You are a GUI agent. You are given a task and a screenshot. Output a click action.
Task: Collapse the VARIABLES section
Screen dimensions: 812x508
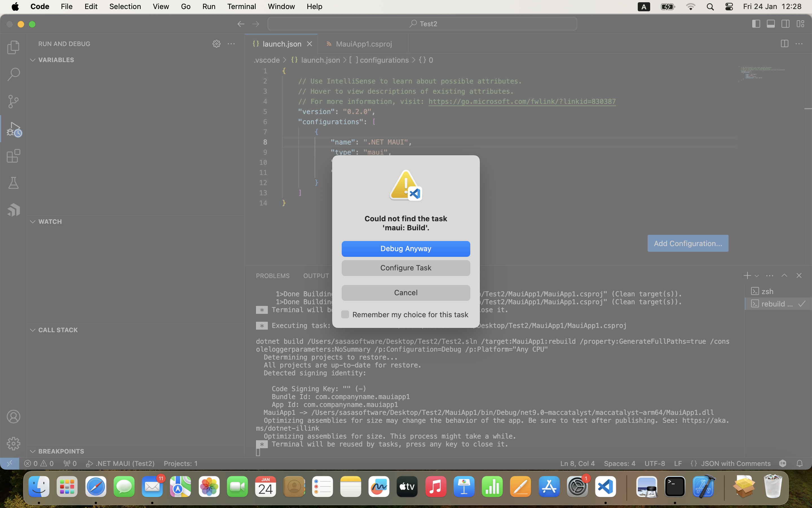pyautogui.click(x=32, y=60)
